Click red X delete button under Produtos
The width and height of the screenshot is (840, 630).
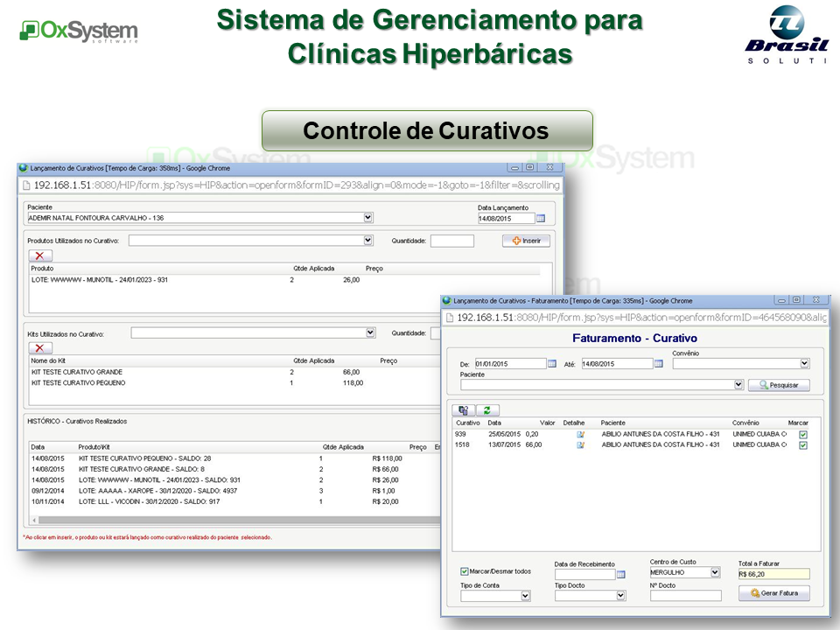(40, 255)
